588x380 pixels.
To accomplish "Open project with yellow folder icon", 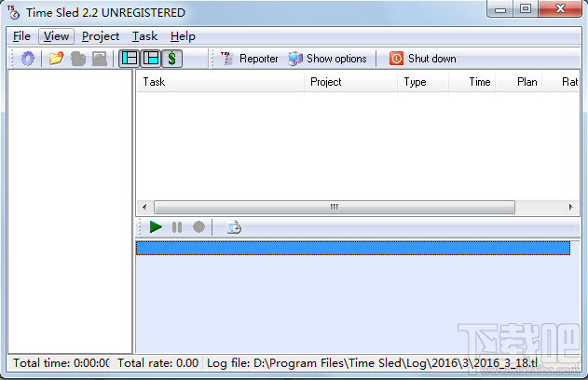I will pos(56,59).
